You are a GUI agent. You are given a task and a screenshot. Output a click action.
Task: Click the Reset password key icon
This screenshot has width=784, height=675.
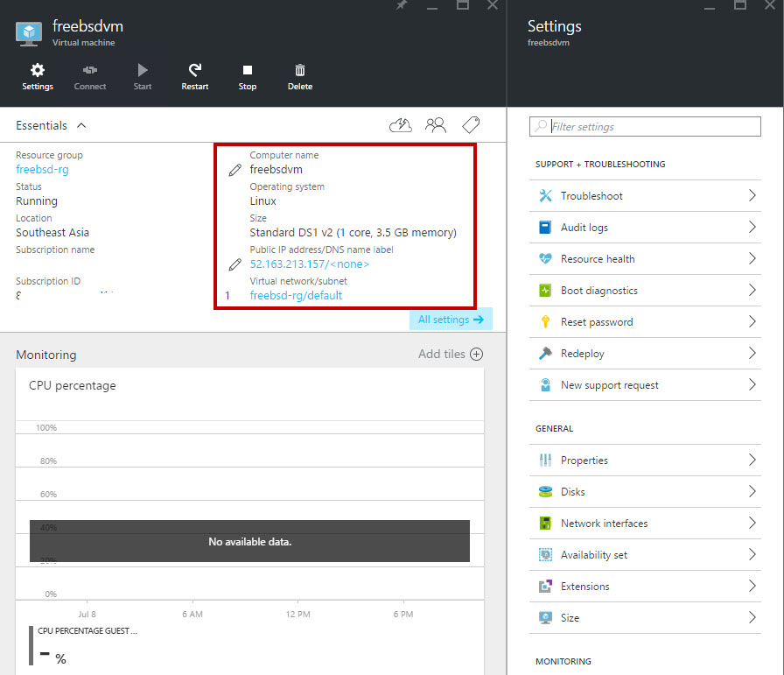pos(545,321)
